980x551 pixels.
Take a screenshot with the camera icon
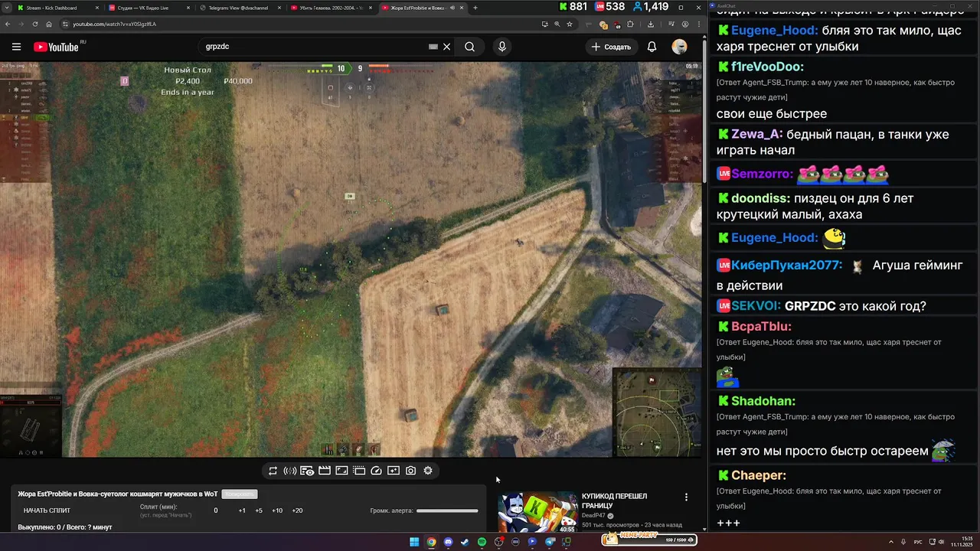point(410,471)
